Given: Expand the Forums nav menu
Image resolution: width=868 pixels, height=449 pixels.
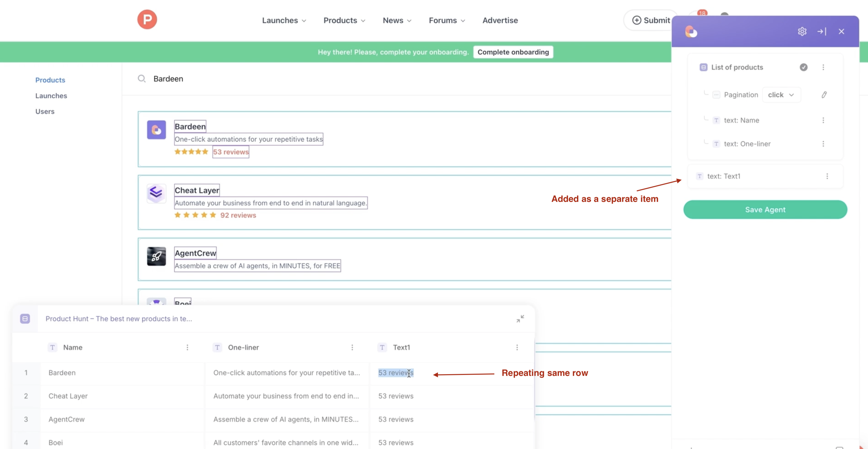Looking at the screenshot, I should click(447, 21).
